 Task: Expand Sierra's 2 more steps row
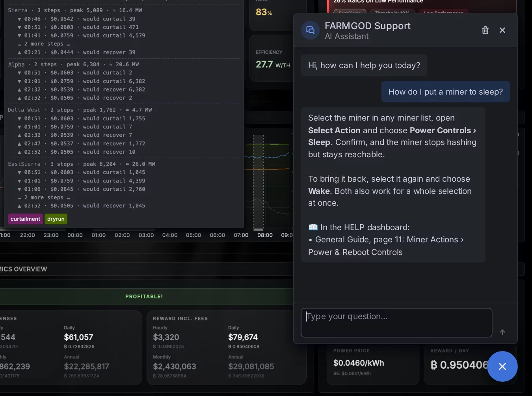click(44, 44)
